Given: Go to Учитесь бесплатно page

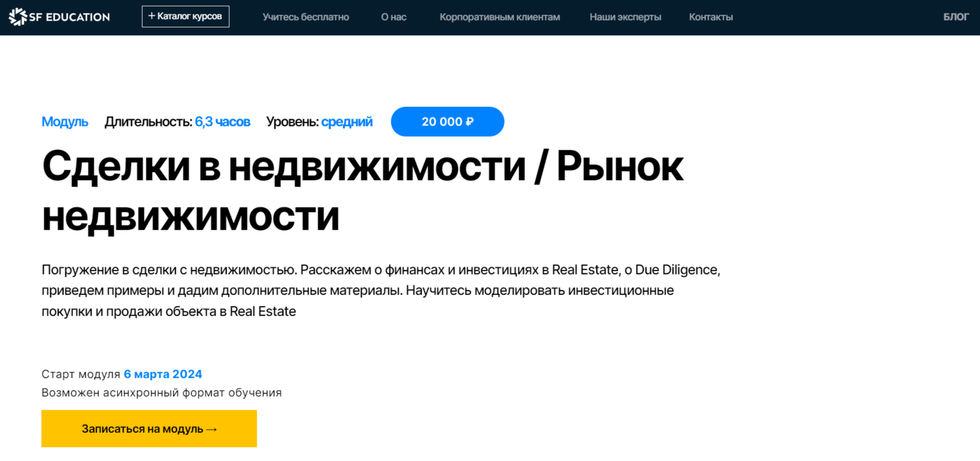Looking at the screenshot, I should click(306, 17).
